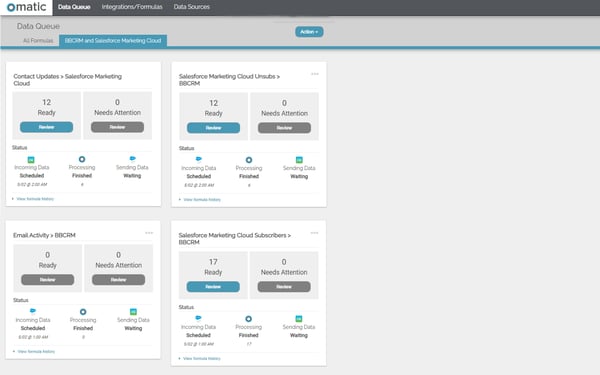Click title 'Salesforce Marketing Cloud Subscribers > BBCRM'
The width and height of the screenshot is (600, 375).
(235, 238)
